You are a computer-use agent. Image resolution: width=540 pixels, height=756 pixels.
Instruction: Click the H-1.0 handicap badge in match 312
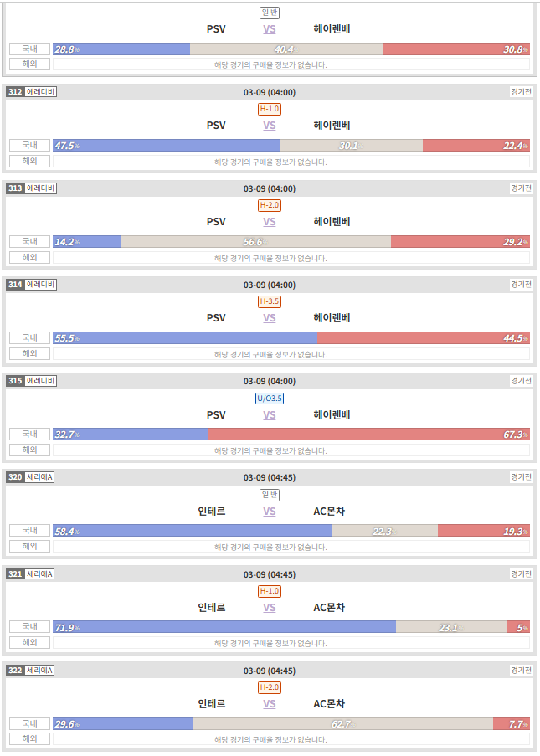pyautogui.click(x=270, y=109)
